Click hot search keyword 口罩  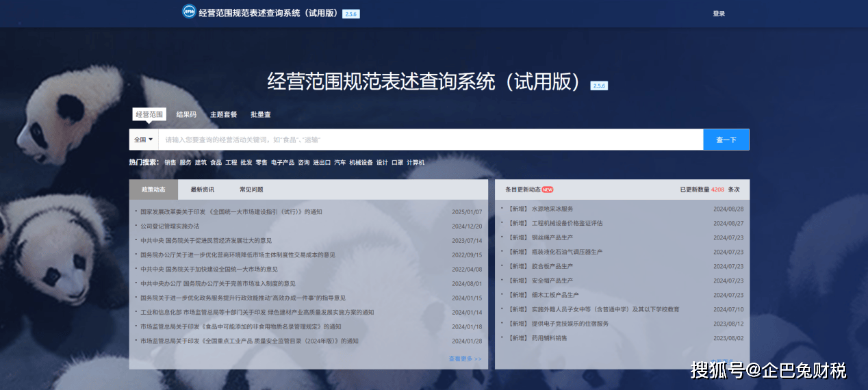397,163
